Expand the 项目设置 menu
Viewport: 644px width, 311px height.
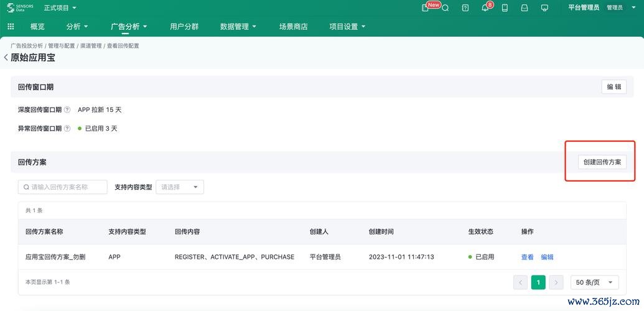[347, 27]
